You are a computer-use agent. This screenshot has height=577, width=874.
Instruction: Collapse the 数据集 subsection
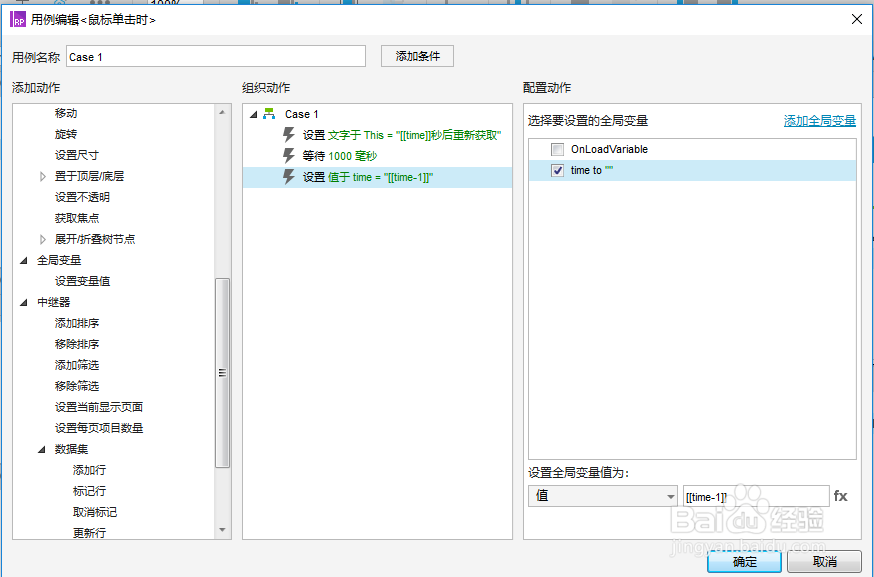(x=42, y=449)
